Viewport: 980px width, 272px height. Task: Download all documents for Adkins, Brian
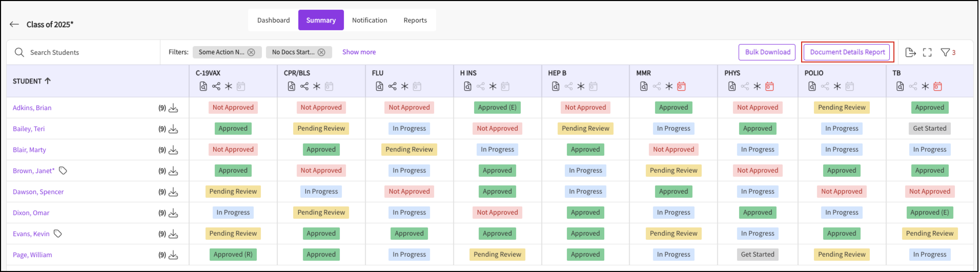click(x=173, y=108)
